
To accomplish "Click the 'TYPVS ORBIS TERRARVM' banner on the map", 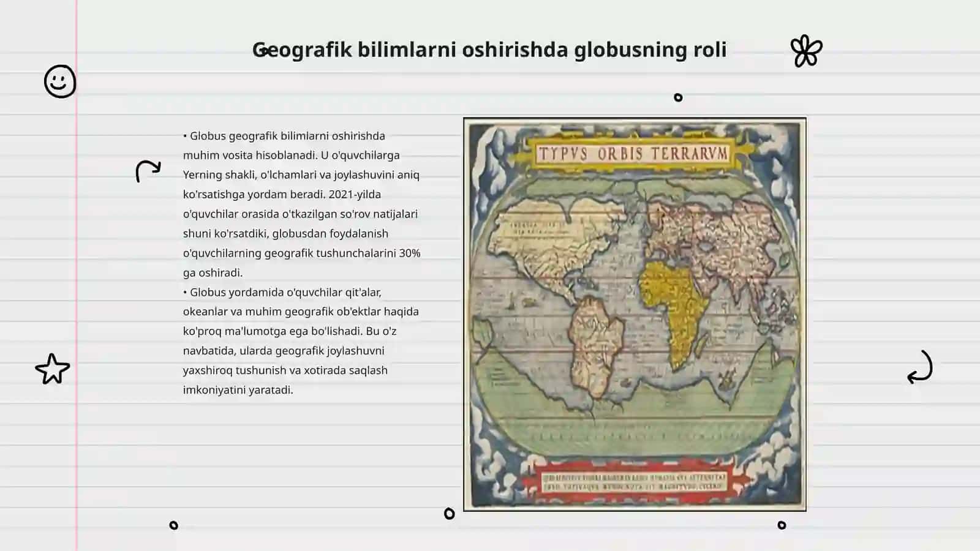I will [633, 153].
